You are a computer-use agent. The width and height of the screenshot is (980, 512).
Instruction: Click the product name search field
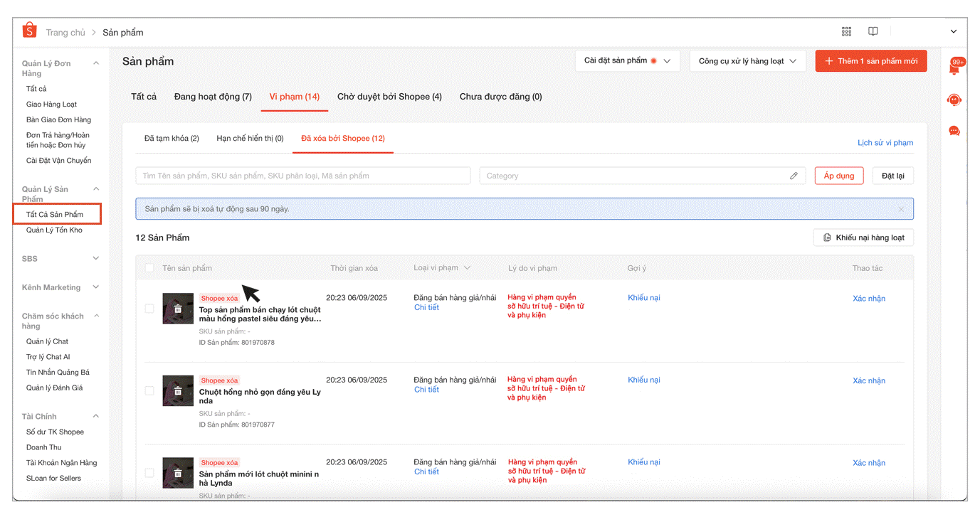302,176
